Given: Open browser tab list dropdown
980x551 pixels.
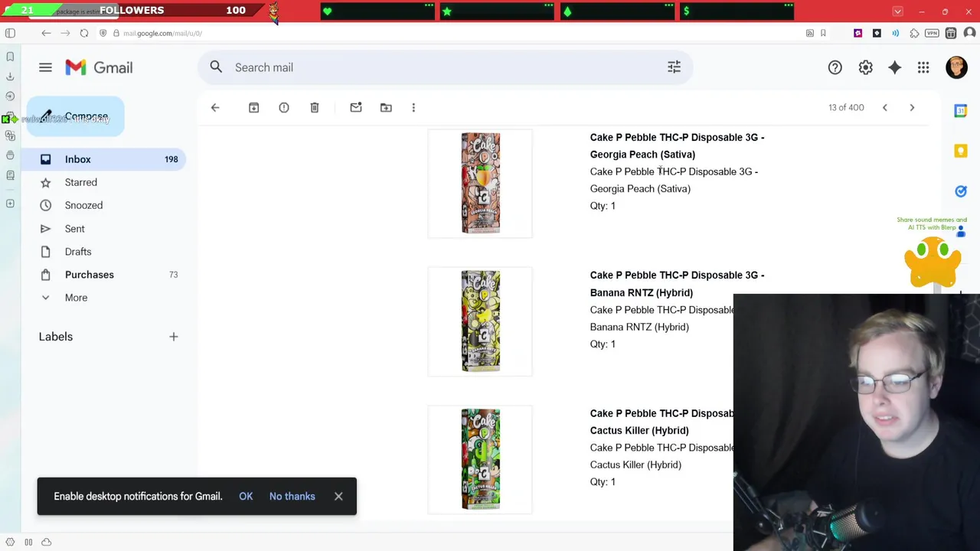Looking at the screenshot, I should pos(897,11).
